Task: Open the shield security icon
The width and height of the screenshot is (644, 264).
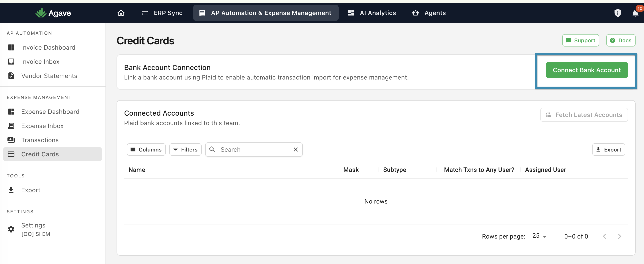Action: (x=617, y=13)
